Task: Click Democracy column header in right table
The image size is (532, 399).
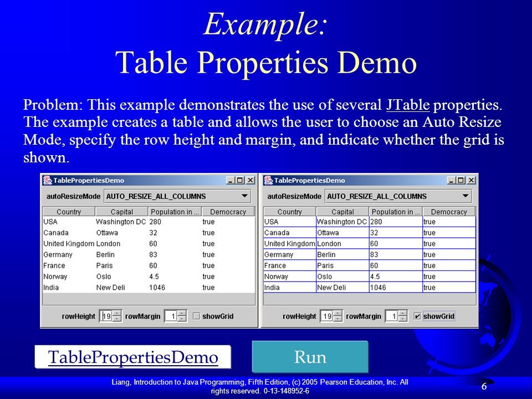Action: point(449,212)
